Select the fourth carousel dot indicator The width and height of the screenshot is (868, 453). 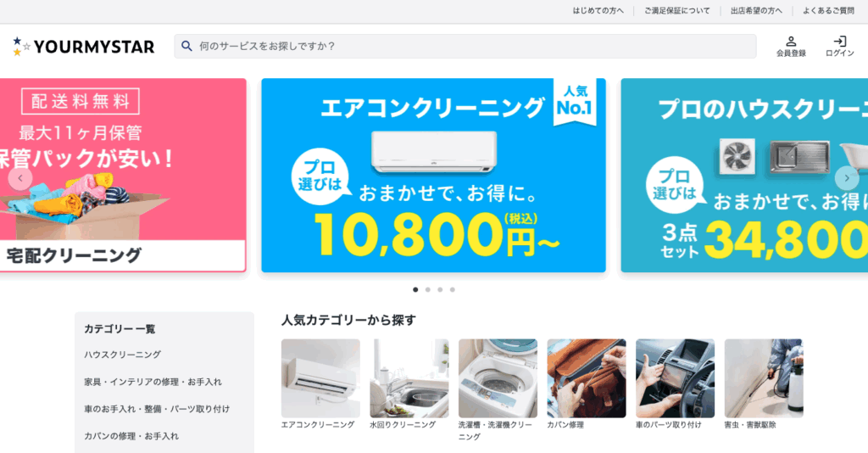point(453,289)
